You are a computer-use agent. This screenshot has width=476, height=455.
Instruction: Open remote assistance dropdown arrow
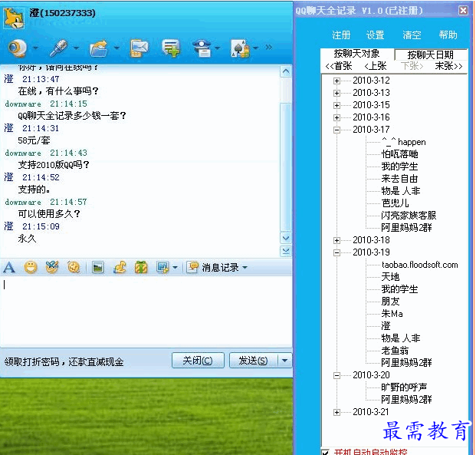[x=218, y=48]
